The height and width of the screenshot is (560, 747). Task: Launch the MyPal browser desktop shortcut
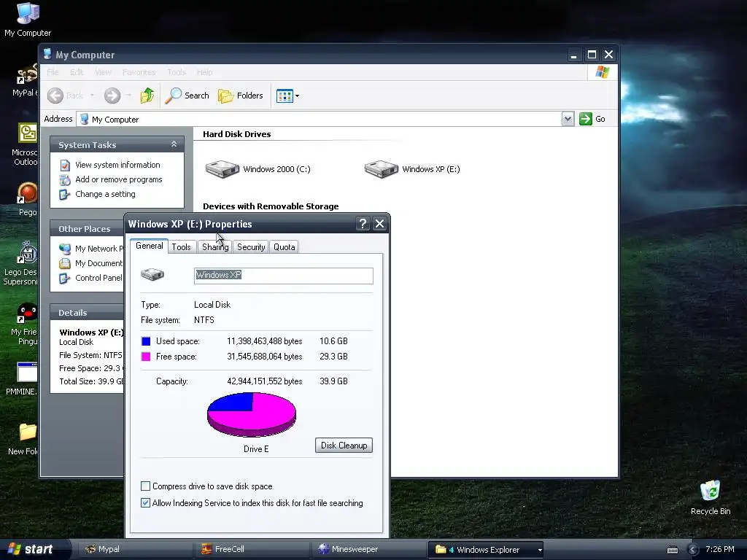(x=25, y=80)
